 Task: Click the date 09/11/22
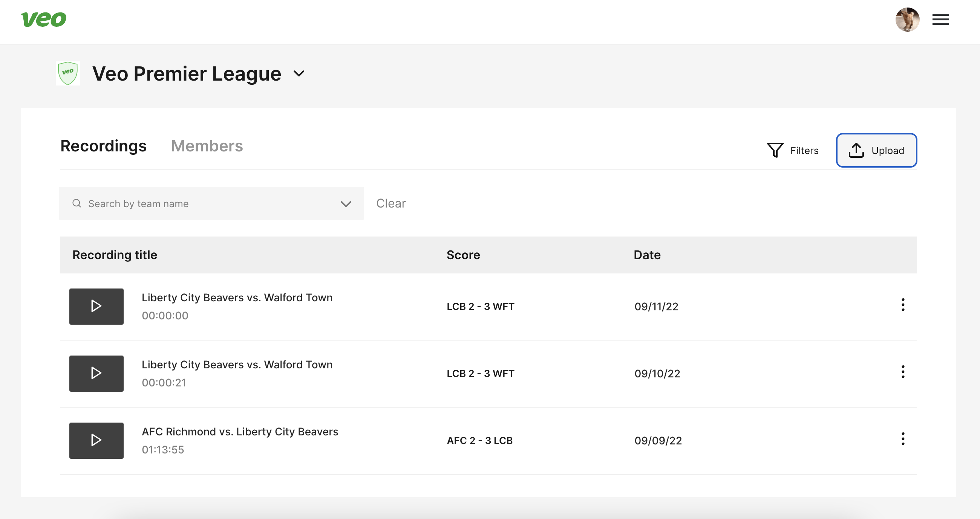point(656,307)
